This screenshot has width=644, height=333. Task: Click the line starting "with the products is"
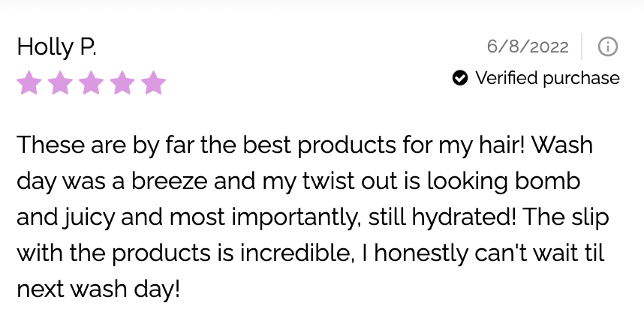pos(310,253)
